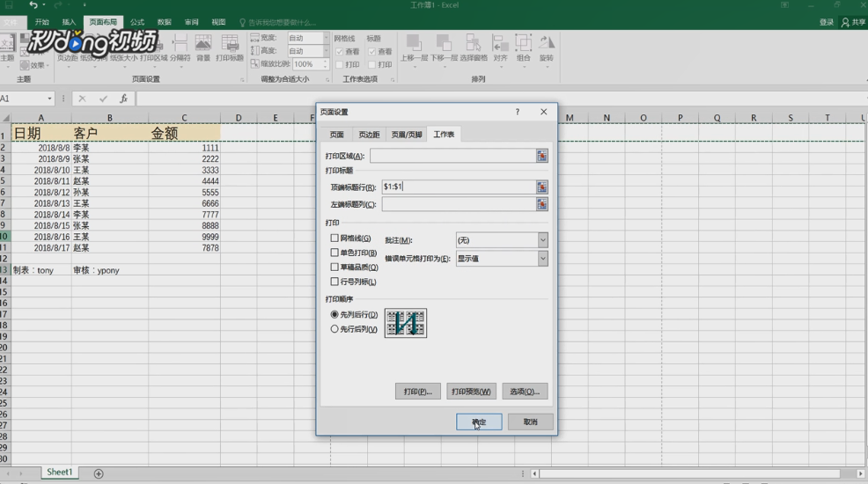
Task: Click the horizontal scrollbar right arrow
Action: click(x=861, y=473)
